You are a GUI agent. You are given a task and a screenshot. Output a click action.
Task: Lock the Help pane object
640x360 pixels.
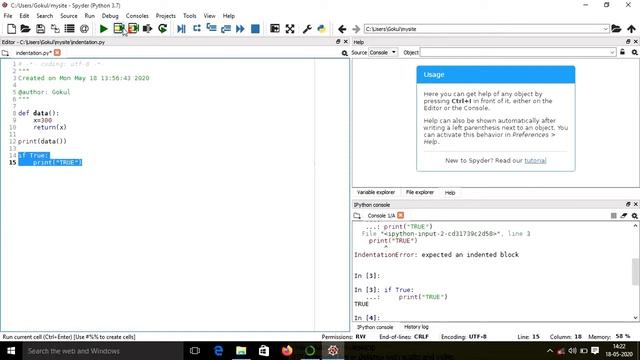click(622, 52)
